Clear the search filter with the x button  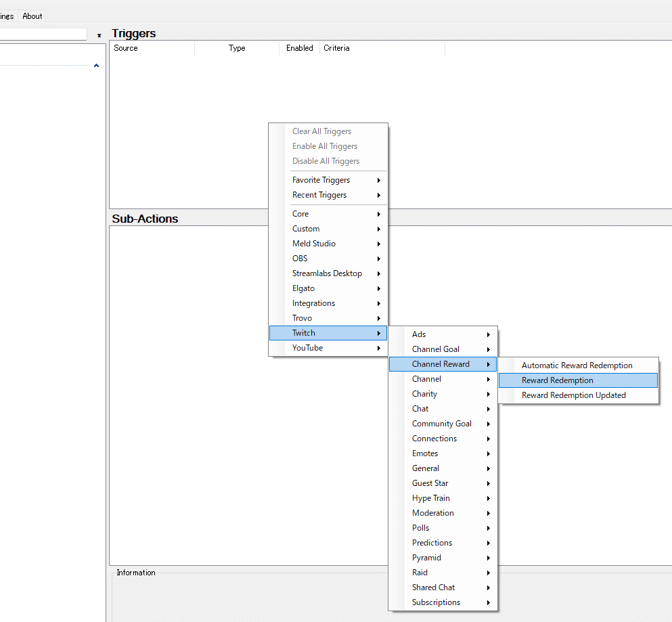[99, 35]
